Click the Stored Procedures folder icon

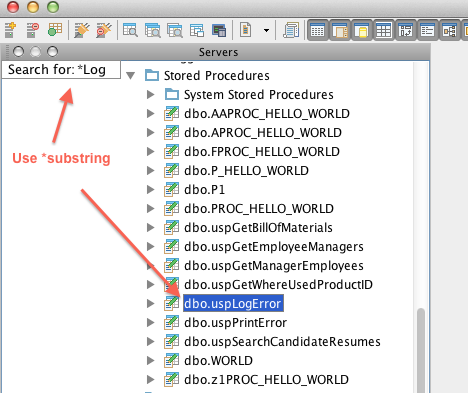click(x=152, y=75)
